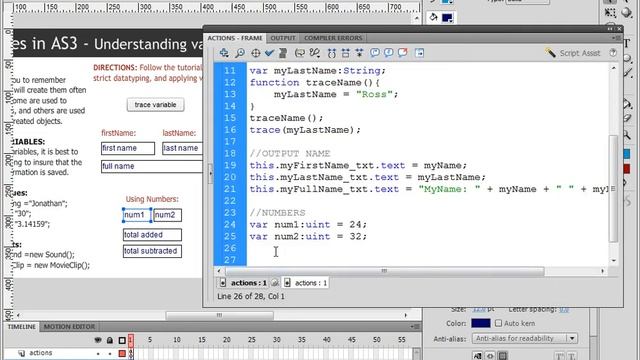Click the actions layer icon in timeline

click(21, 353)
